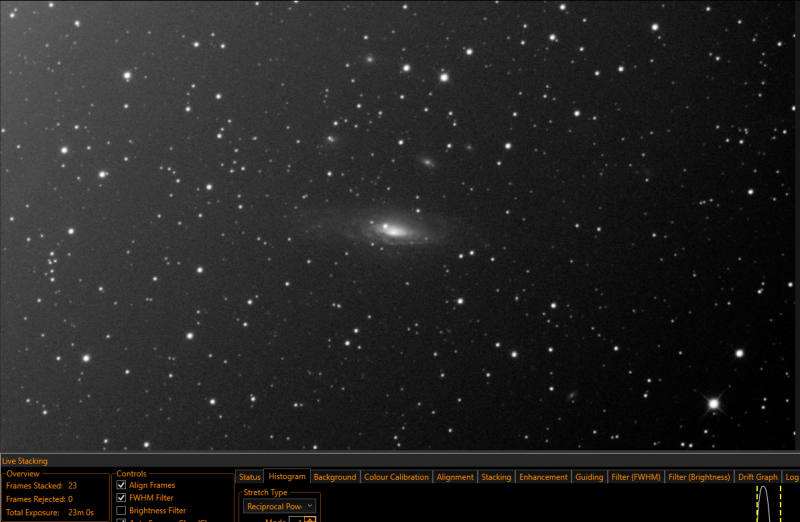Screen dimensions: 800x522
Task: Switch to the Filter (FWHM) tab
Action: [x=636, y=477]
